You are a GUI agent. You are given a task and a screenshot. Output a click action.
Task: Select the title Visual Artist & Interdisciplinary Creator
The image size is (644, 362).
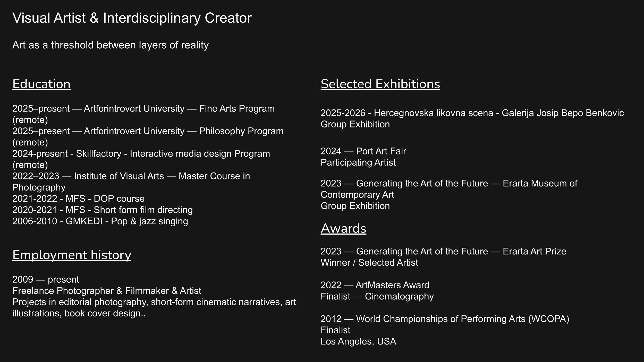click(x=132, y=18)
